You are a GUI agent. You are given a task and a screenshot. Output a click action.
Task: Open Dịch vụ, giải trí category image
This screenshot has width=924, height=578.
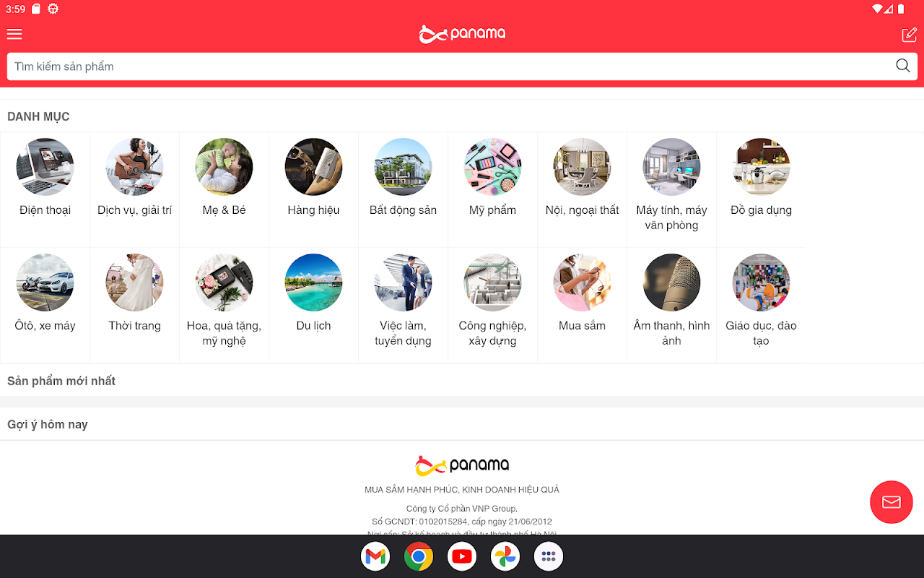pyautogui.click(x=134, y=167)
